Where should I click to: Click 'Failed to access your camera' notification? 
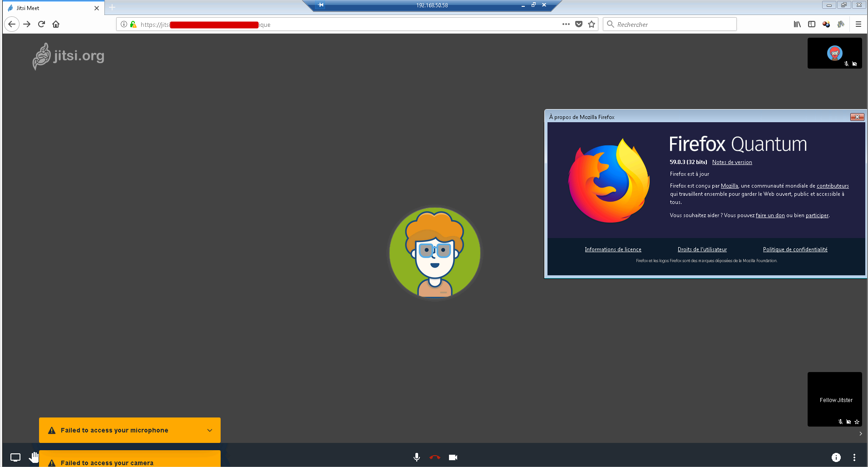click(130, 459)
